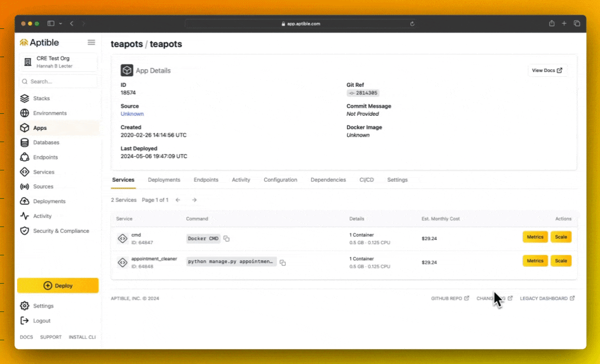Copy the appointment_cleaner command text
600x364 pixels.
pos(282,263)
